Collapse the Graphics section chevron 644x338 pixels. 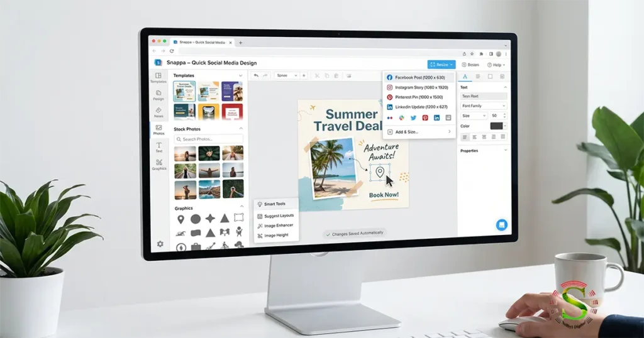pos(241,206)
